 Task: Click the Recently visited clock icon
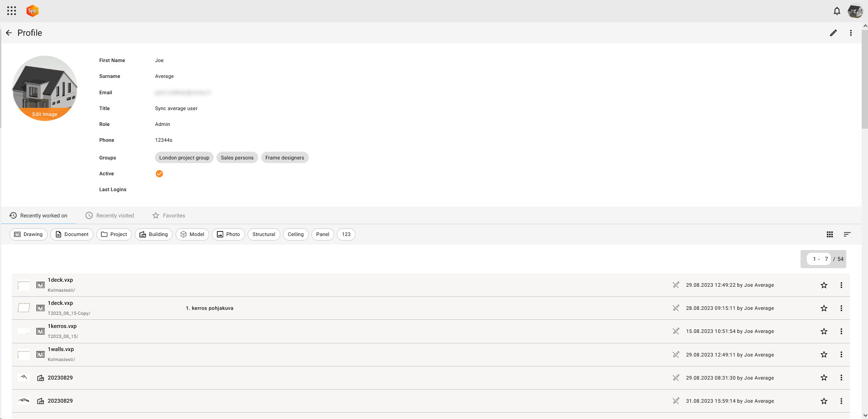[89, 216]
